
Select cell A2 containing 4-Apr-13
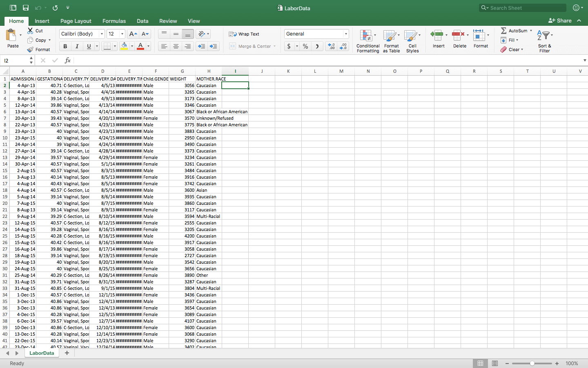(23, 85)
